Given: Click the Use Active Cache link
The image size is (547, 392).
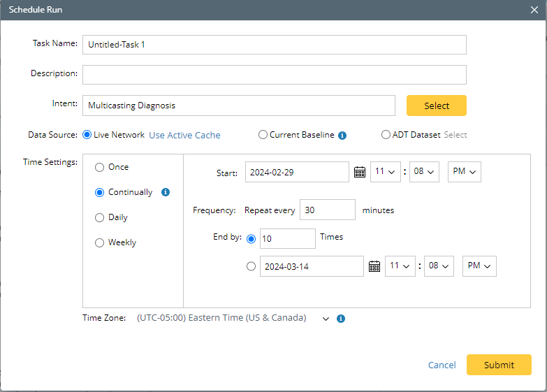Looking at the screenshot, I should (184, 136).
